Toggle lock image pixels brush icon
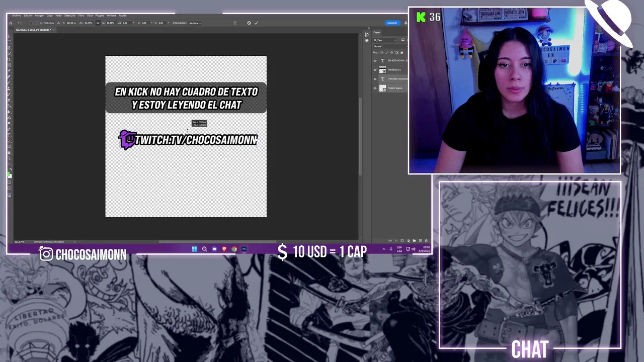Viewport: 644px width, 362px height. point(387,52)
